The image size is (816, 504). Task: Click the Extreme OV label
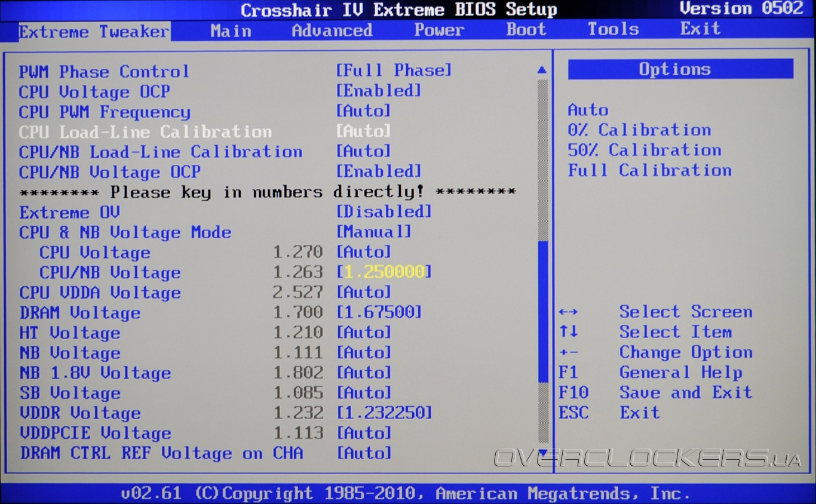click(69, 213)
